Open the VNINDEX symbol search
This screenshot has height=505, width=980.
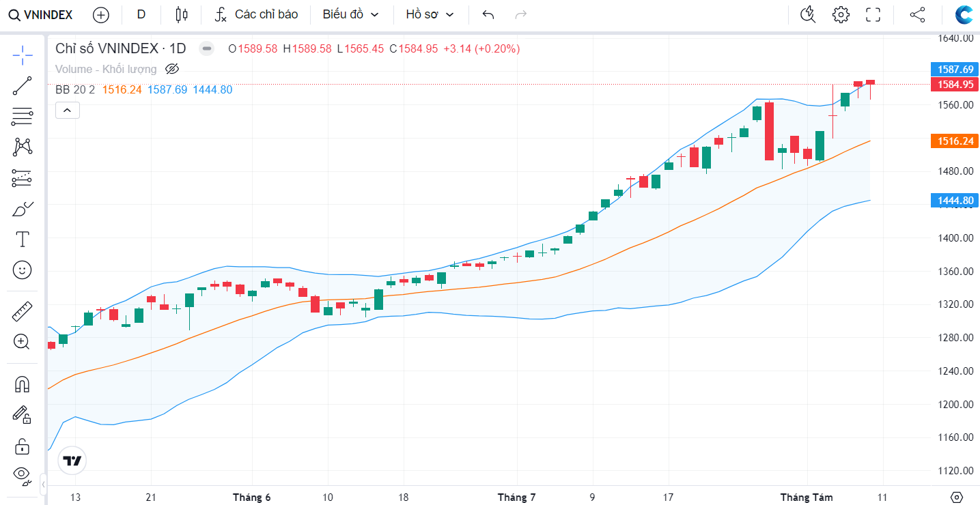[x=40, y=14]
